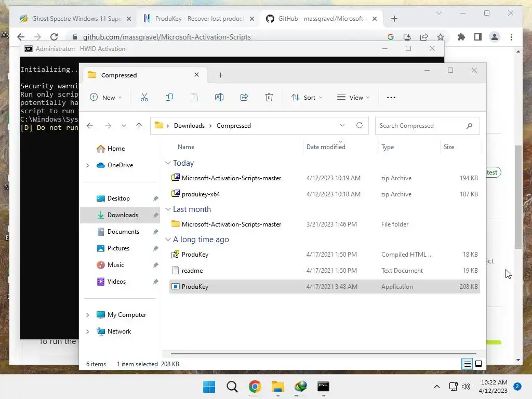Screen dimensions: 532x399
Task: Open the See more ellipsis menu in Explorer
Action: click(x=391, y=97)
